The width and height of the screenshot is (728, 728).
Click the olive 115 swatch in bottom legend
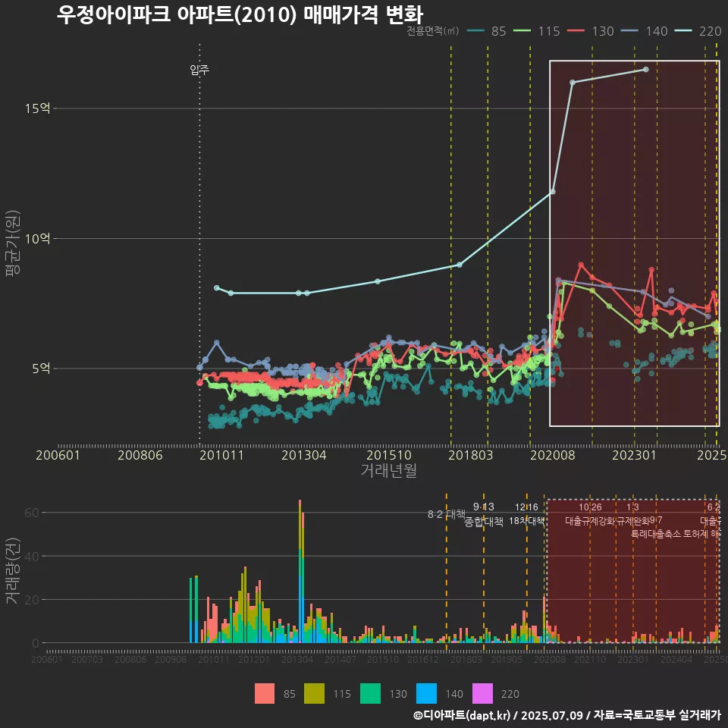[314, 694]
